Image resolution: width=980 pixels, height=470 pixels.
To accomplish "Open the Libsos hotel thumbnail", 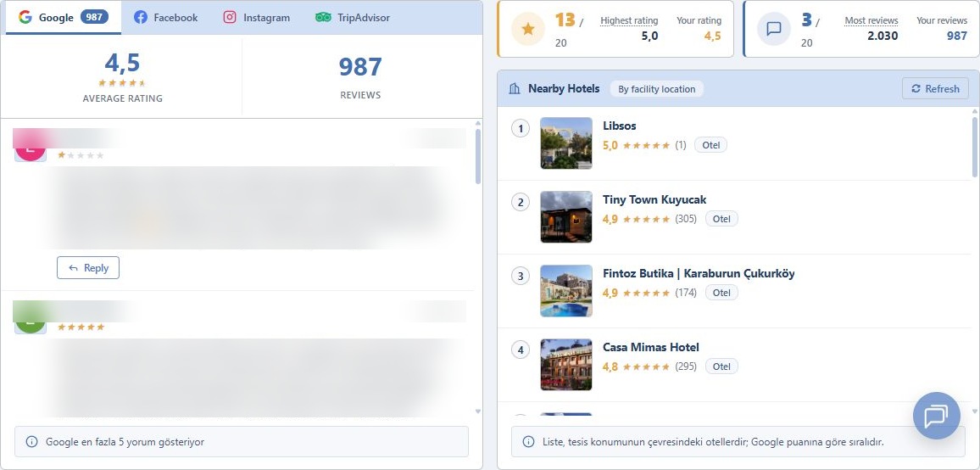I will click(566, 143).
